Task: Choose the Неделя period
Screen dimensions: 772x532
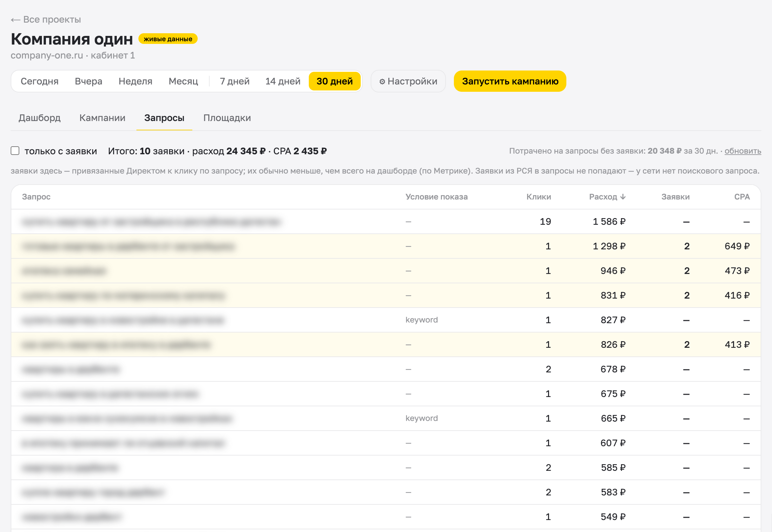Action: [x=135, y=81]
